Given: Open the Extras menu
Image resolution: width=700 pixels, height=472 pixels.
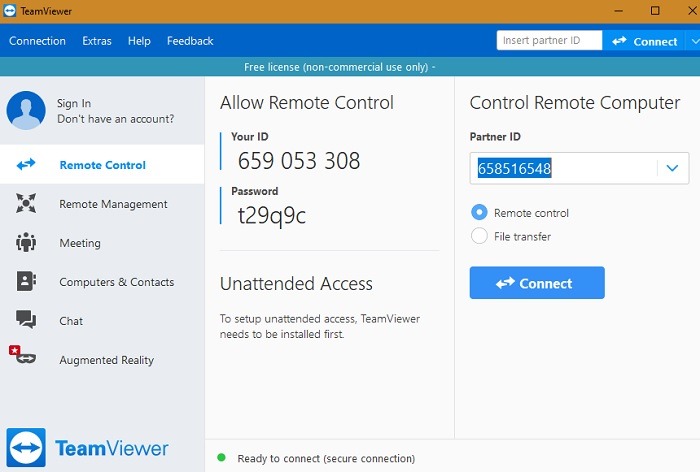Looking at the screenshot, I should 97,41.
